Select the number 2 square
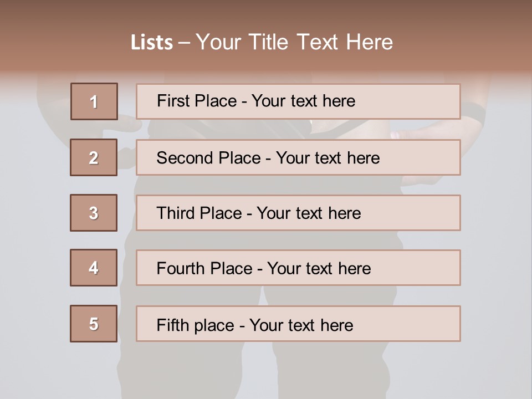Image resolution: width=532 pixels, height=399 pixels. point(94,157)
